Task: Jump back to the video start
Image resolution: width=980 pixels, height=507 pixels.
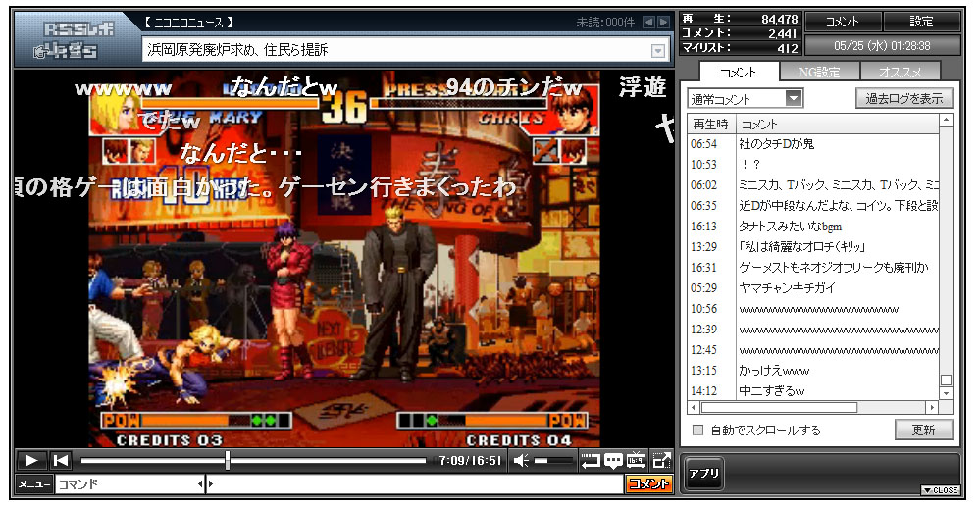Action: (61, 461)
